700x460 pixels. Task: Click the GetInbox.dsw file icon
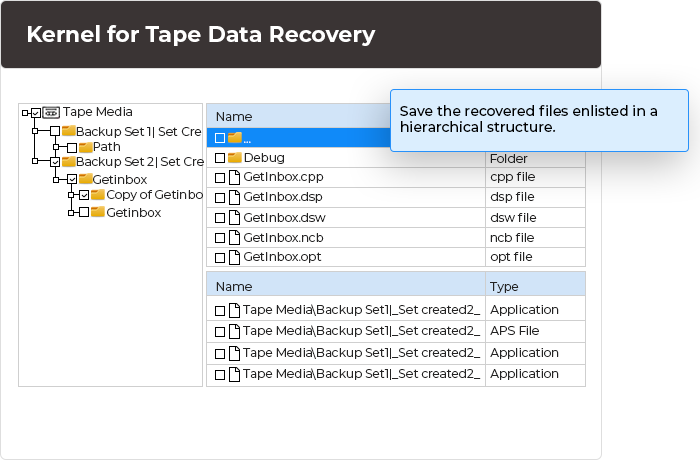[234, 217]
